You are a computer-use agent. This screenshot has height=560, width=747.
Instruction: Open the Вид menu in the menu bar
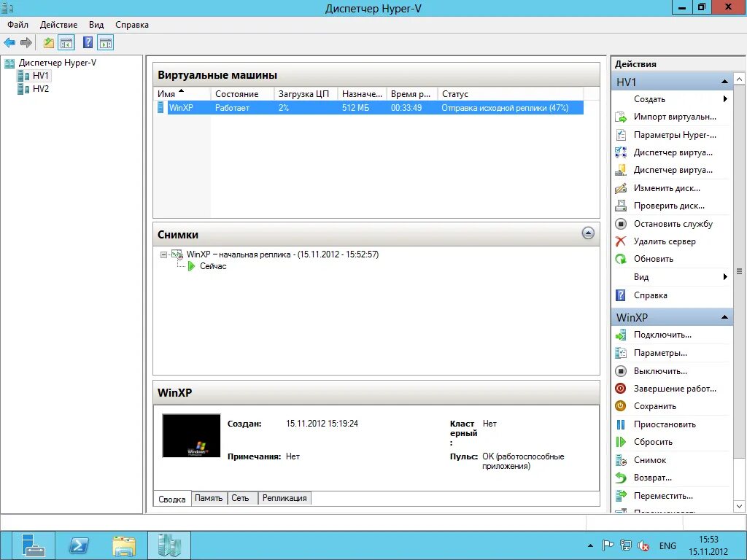tap(96, 25)
